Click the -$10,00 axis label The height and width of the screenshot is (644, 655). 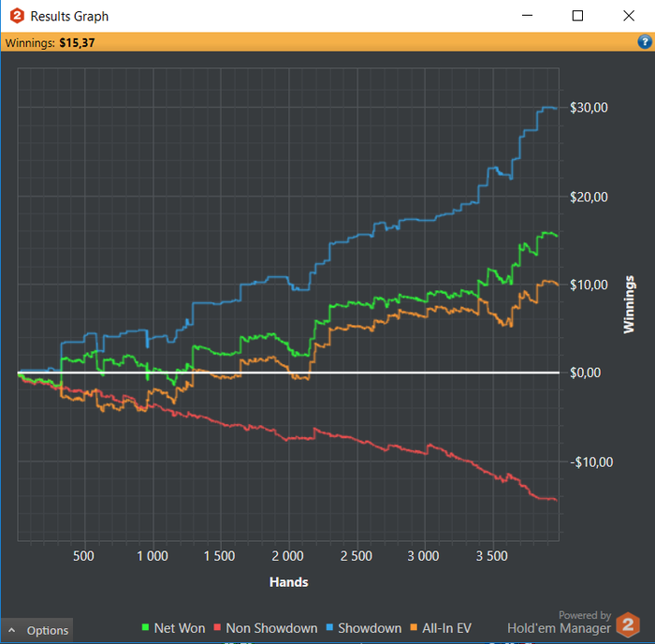coord(591,462)
